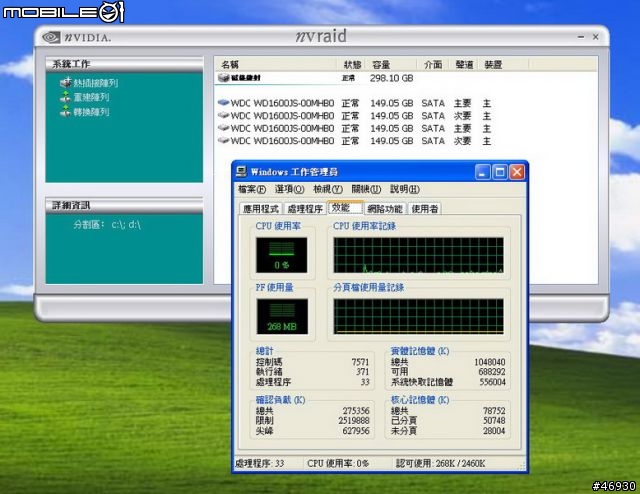Maximize the Windows 工作管理員 window
This screenshot has width=640, height=494.
[500, 172]
